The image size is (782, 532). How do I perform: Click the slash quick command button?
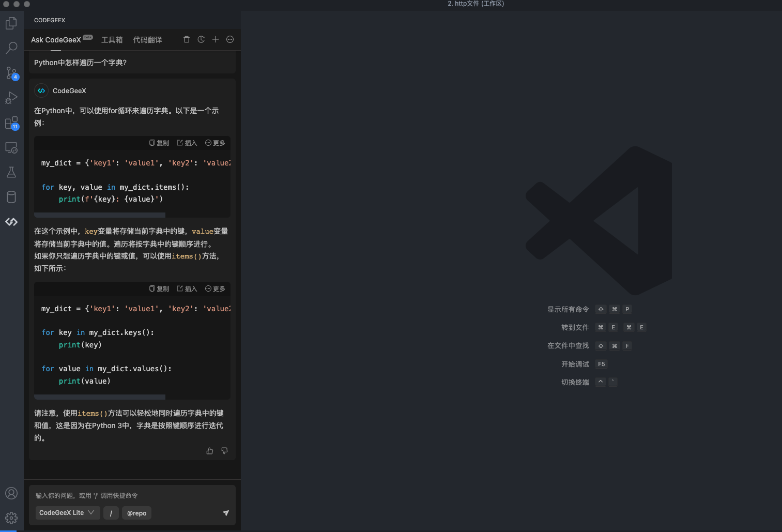click(x=111, y=513)
